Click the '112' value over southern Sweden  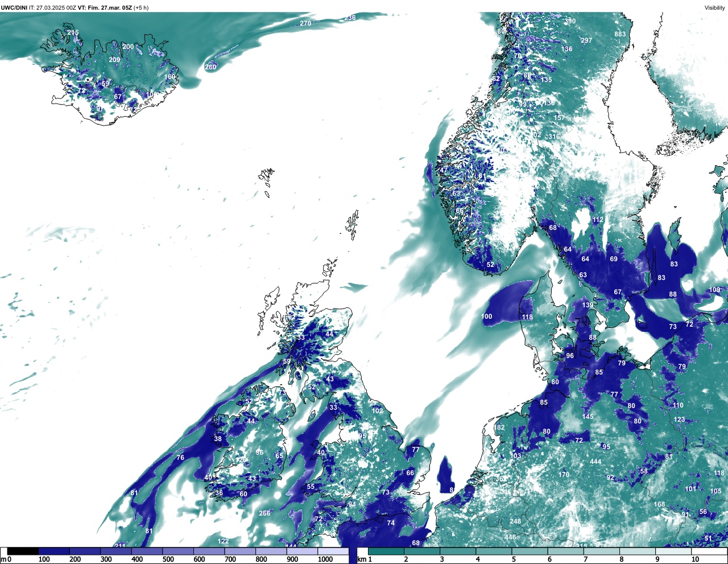(598, 220)
